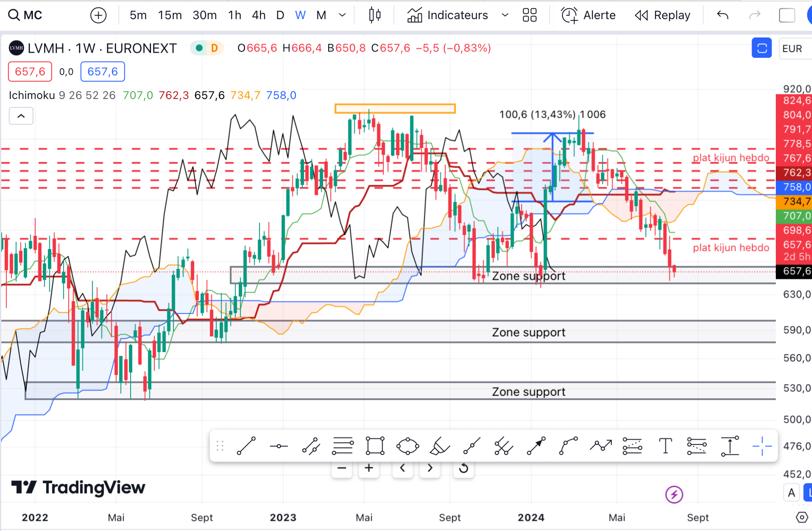Expand the Indicateurs favorites dropdown arrow
This screenshot has width=812, height=531.
pyautogui.click(x=505, y=15)
